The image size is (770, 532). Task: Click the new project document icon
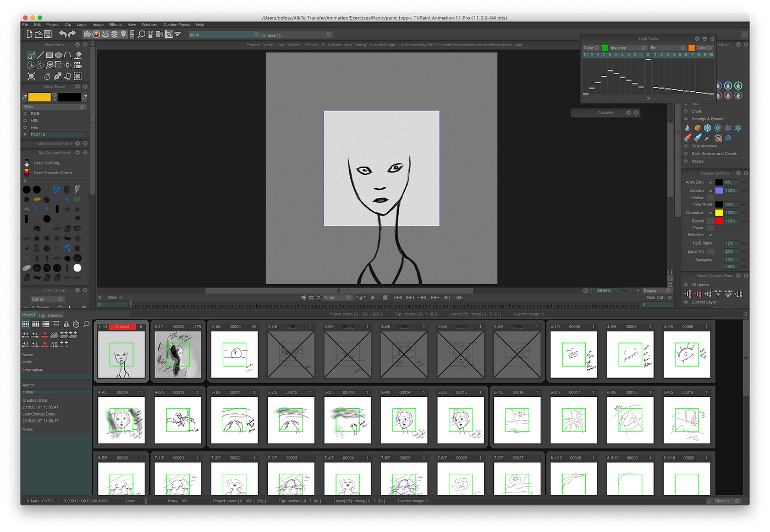click(x=30, y=34)
